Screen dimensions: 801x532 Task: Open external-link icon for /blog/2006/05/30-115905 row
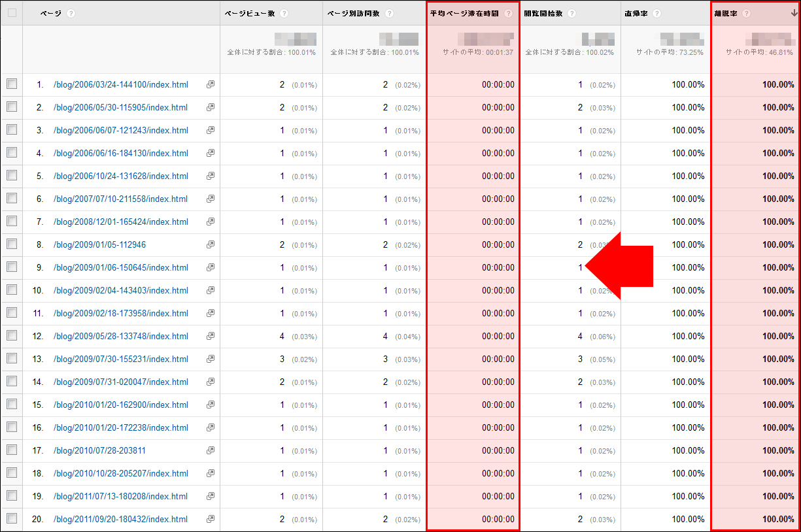pos(211,107)
